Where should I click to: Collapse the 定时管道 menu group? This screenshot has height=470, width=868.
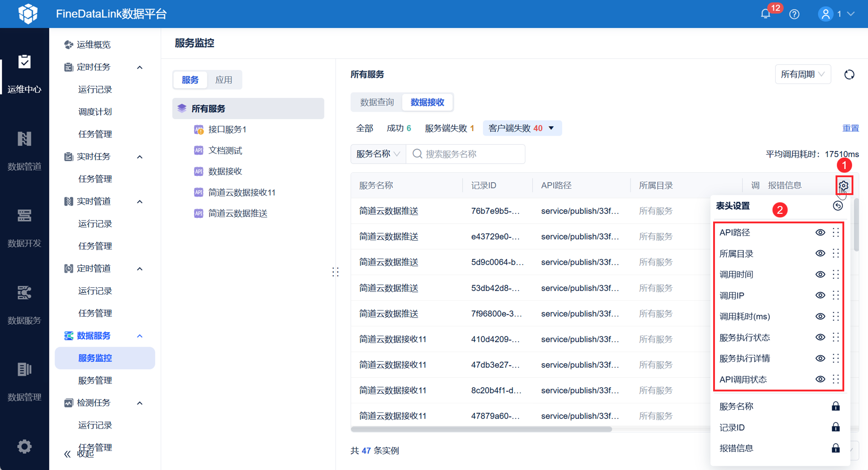(x=140, y=269)
